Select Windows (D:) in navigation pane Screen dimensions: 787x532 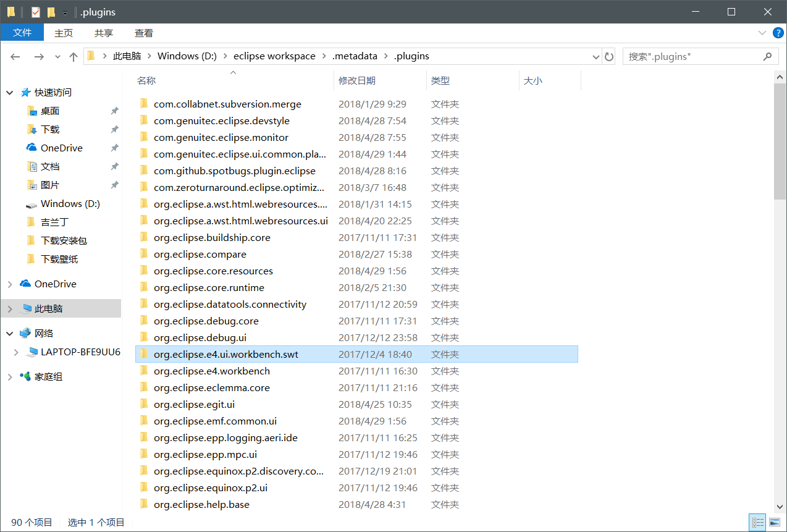tap(70, 204)
